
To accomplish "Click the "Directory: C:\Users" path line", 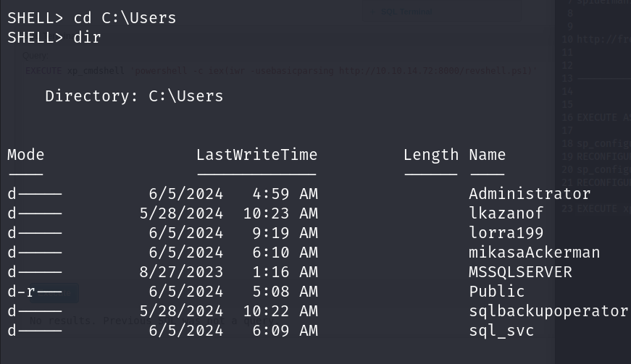I will tap(134, 96).
